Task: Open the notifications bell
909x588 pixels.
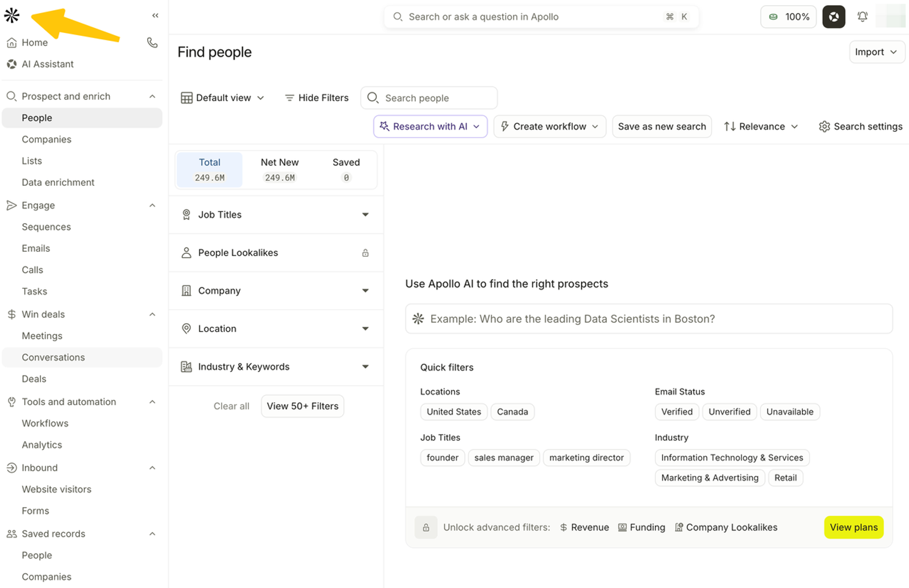Action: [x=862, y=16]
